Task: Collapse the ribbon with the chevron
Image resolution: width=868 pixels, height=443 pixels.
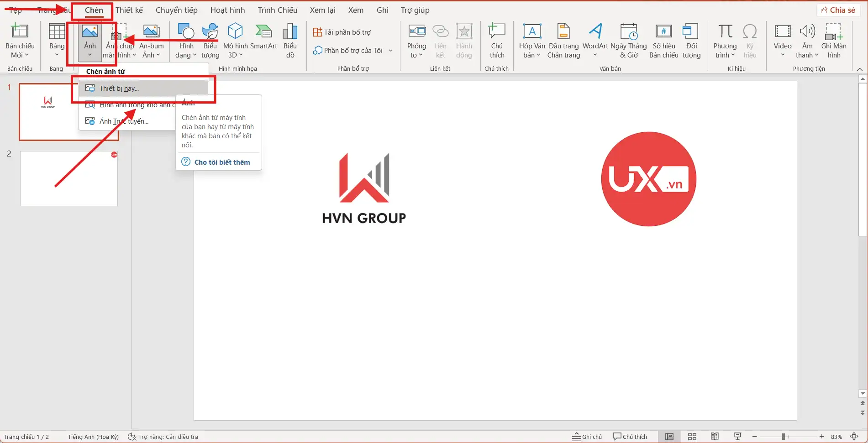Action: click(860, 69)
